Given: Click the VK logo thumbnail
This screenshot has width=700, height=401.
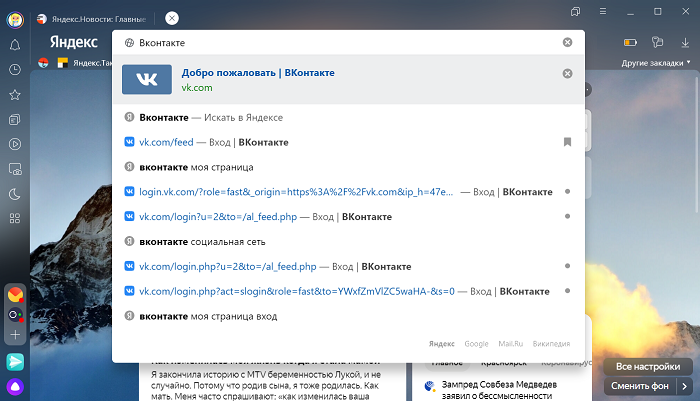Looking at the screenshot, I should (147, 79).
